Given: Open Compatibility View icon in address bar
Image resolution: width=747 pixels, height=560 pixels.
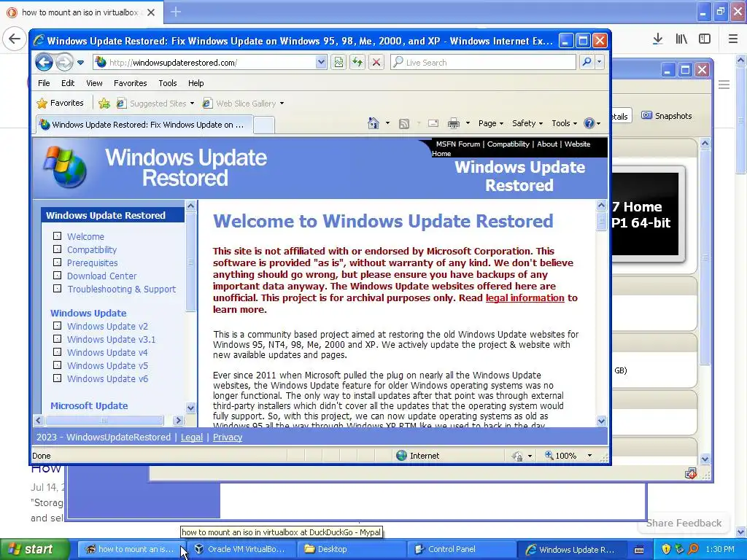Looking at the screenshot, I should coord(338,62).
